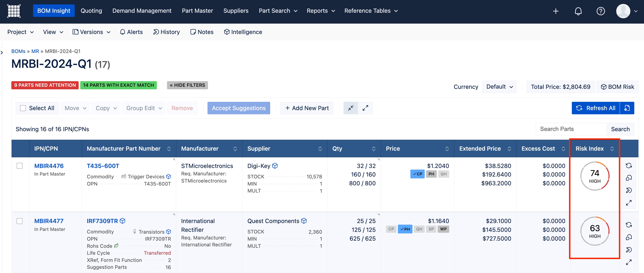Click cube icon next to Transistors
Image resolution: width=644 pixels, height=273 pixels.
pos(168,232)
